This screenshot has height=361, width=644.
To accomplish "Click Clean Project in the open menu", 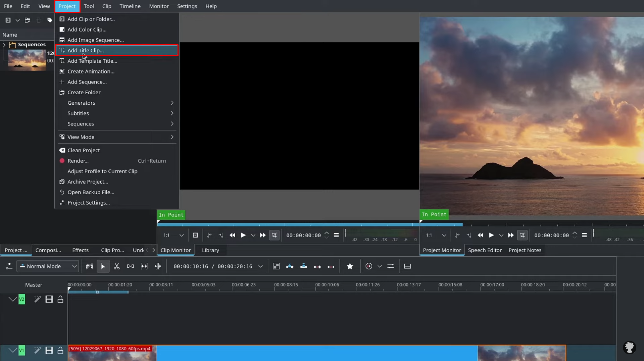I will [x=83, y=150].
